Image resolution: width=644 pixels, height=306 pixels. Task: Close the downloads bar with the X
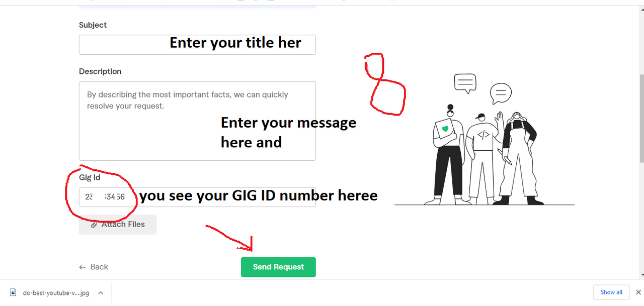(x=638, y=292)
